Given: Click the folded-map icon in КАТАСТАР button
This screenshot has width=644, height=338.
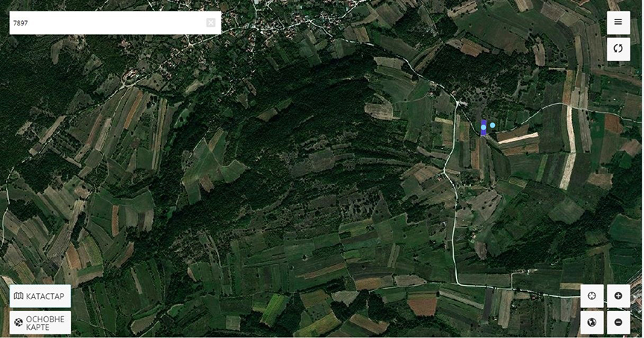Looking at the screenshot, I should pyautogui.click(x=19, y=296).
